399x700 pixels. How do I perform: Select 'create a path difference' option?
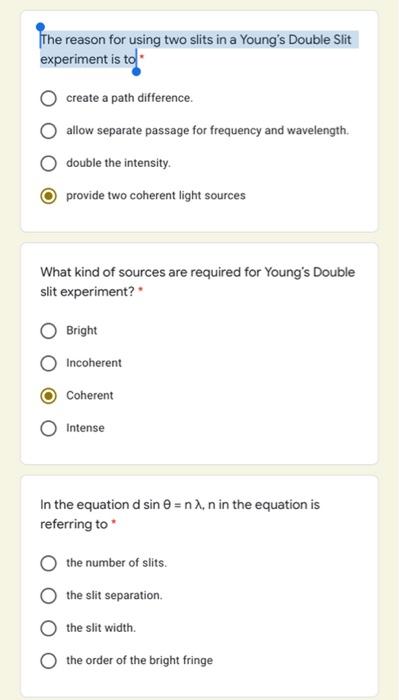[48, 98]
